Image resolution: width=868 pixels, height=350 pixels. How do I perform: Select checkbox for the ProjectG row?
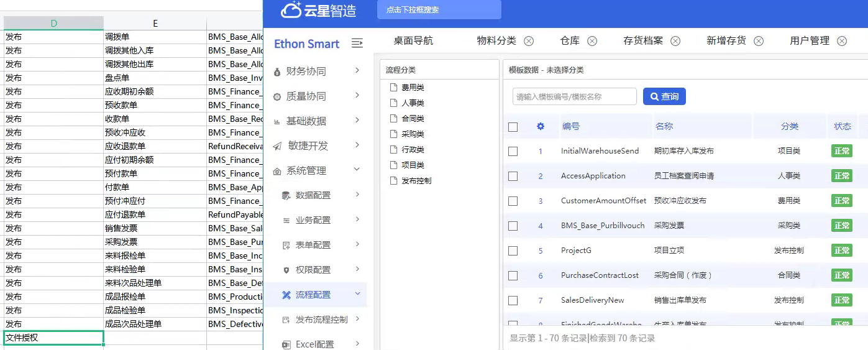pos(513,251)
